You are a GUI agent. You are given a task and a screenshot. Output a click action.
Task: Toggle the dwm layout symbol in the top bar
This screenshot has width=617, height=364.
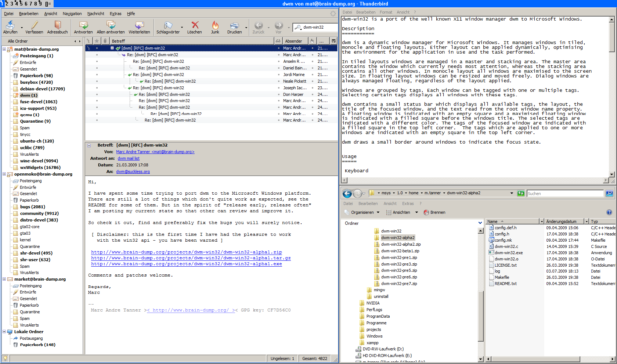coord(48,4)
